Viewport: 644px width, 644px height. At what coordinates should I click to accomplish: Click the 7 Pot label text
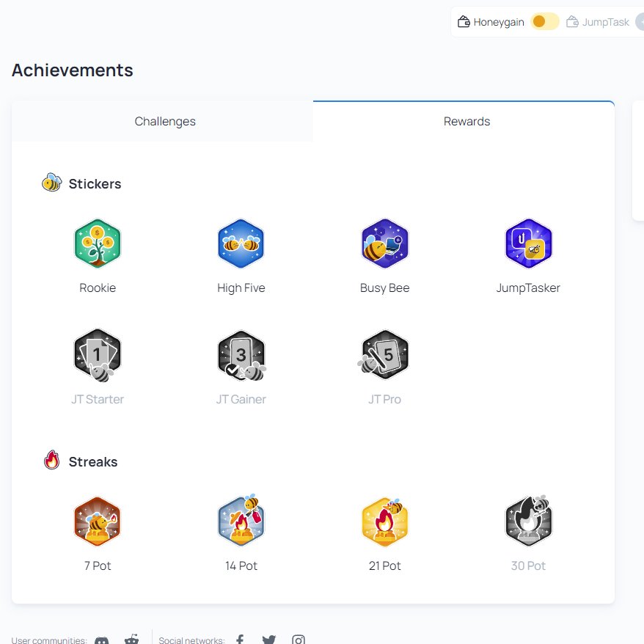(98, 566)
